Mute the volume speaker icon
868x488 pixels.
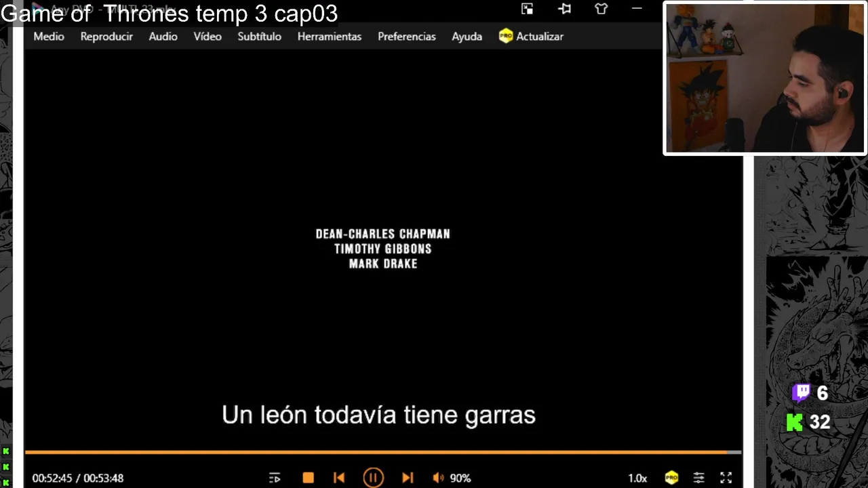439,478
